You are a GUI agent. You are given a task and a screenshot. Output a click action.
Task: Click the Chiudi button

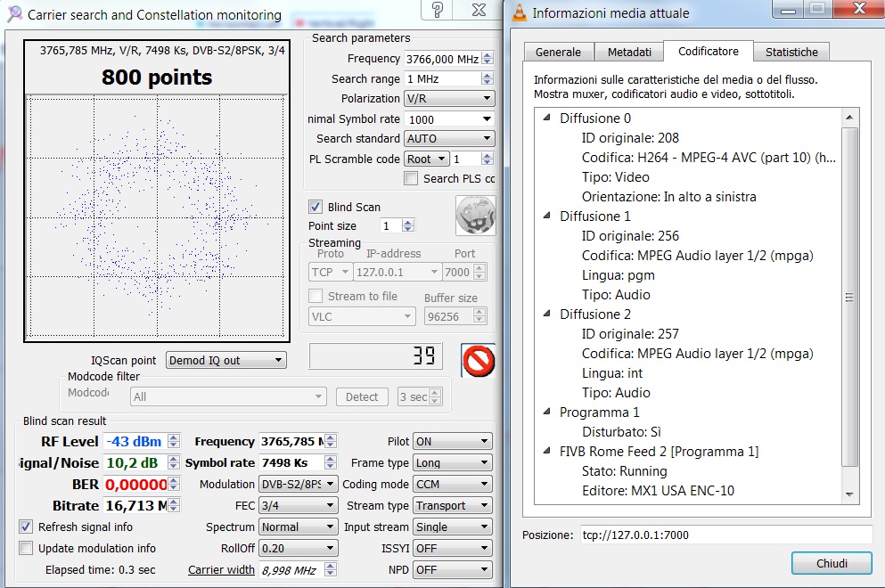[832, 563]
